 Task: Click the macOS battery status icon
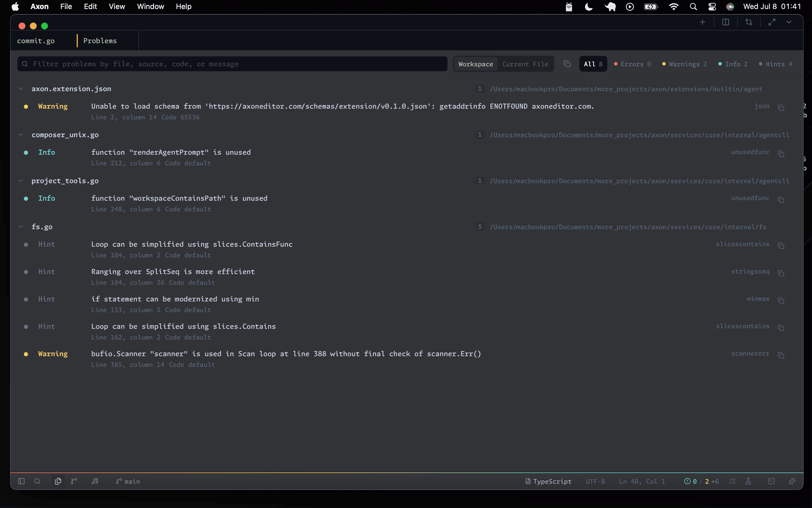tap(651, 7)
